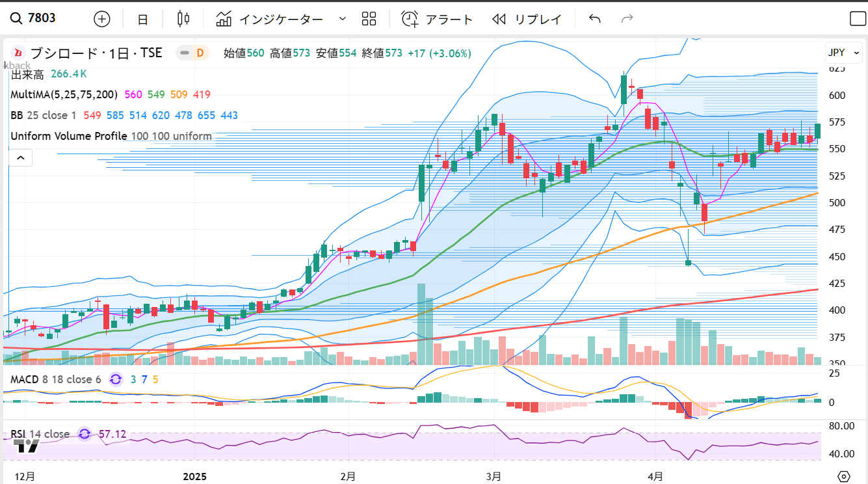Click the 終値573 close value
This screenshot has height=484, width=868.
tap(382, 53)
